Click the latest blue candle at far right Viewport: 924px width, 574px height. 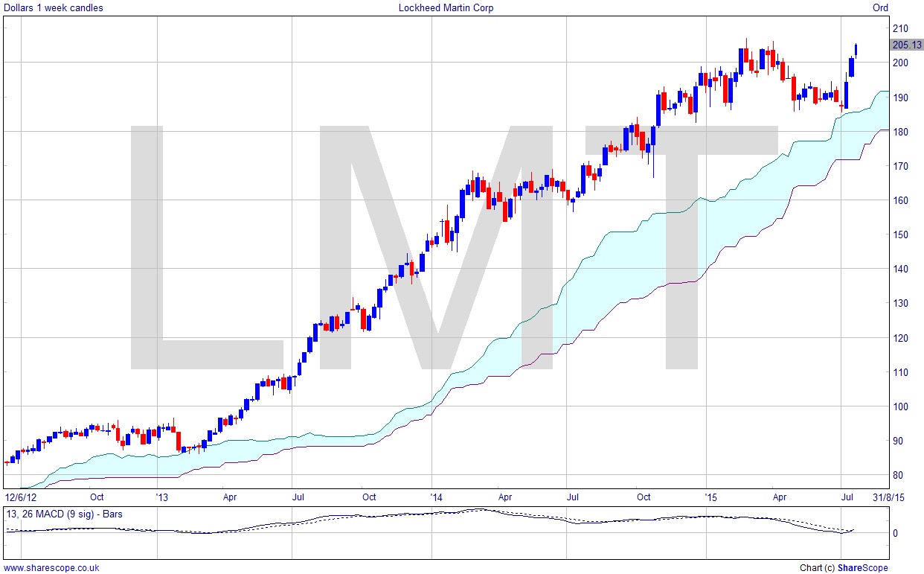coord(857,51)
